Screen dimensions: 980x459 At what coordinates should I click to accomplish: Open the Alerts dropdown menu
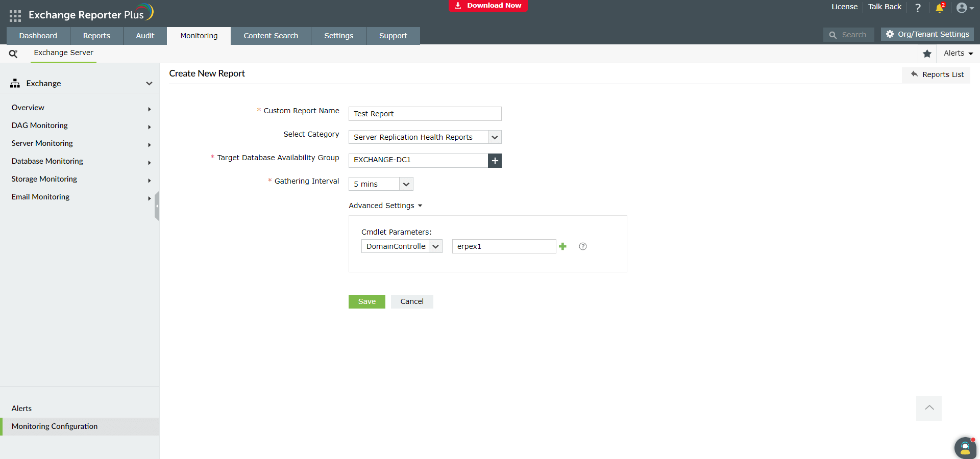click(959, 54)
